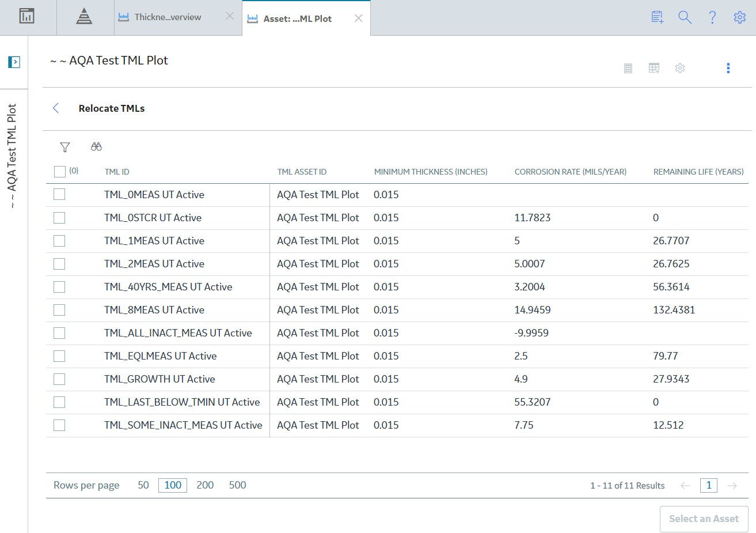Open the three-dot more options menu
Viewport: 756px width, 533px height.
(x=728, y=68)
